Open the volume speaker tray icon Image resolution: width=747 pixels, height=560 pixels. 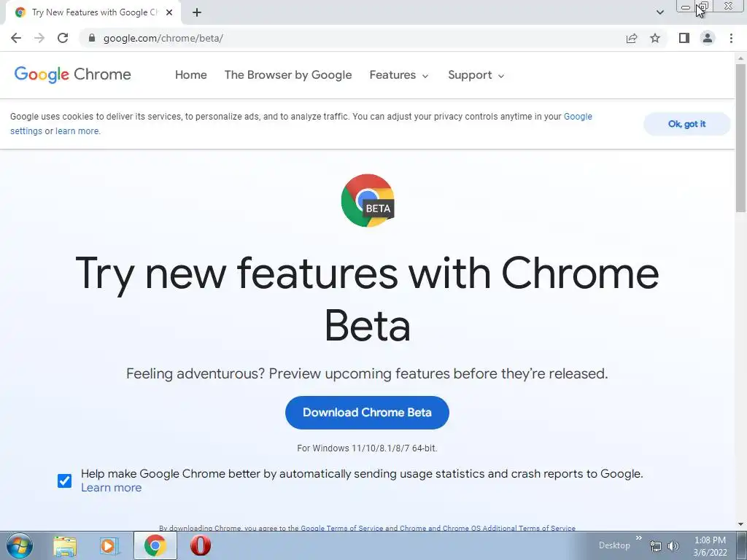click(x=673, y=546)
